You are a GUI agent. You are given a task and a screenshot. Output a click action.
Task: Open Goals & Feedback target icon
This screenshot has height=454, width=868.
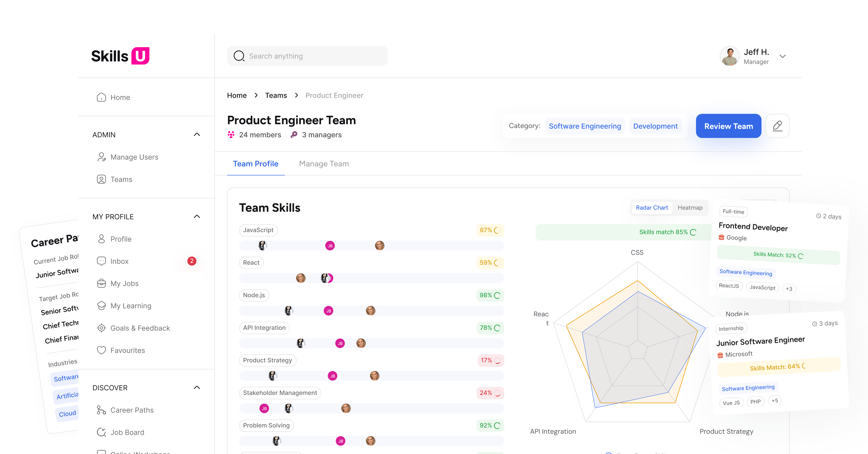pyautogui.click(x=101, y=328)
